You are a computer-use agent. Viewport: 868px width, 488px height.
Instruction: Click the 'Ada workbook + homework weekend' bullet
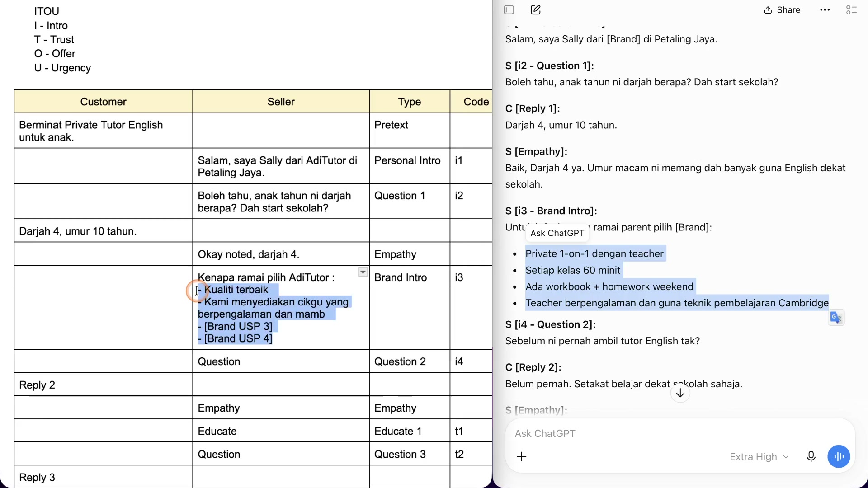[x=609, y=287]
